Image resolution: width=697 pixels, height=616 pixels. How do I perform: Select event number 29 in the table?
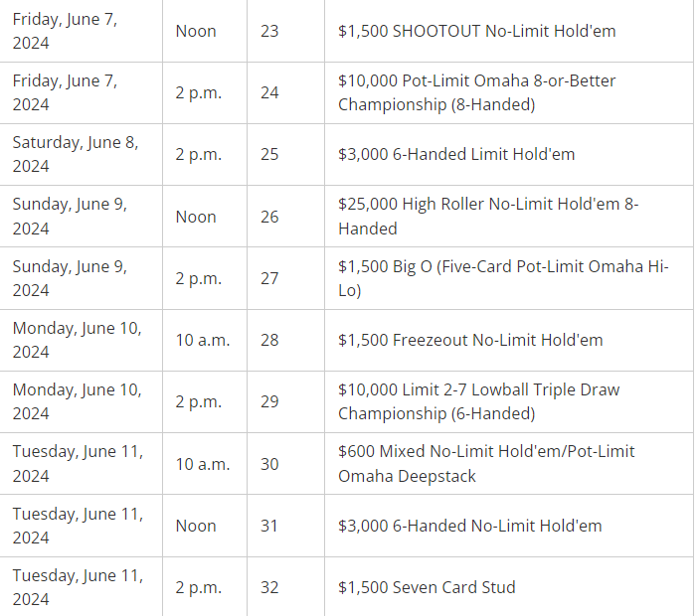point(269,401)
